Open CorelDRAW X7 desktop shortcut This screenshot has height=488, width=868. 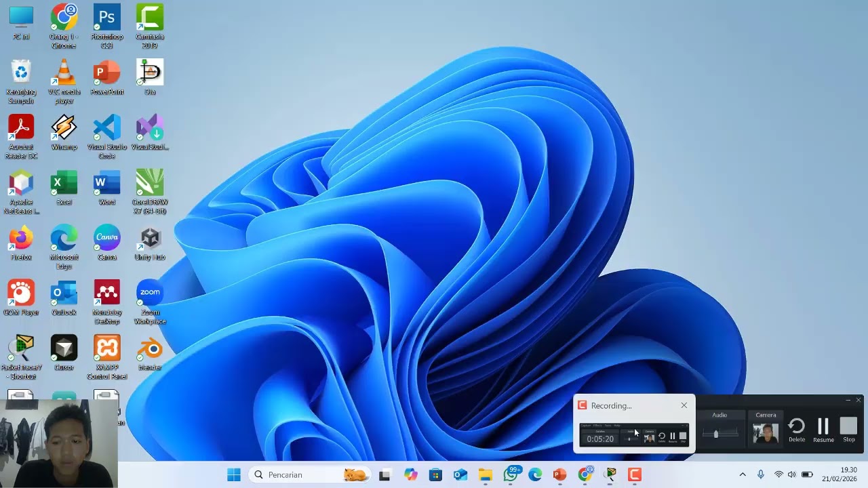click(x=149, y=192)
